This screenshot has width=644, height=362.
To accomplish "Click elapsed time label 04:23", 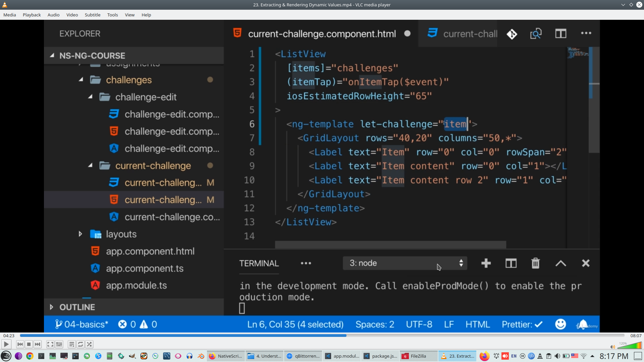I will tap(9, 336).
